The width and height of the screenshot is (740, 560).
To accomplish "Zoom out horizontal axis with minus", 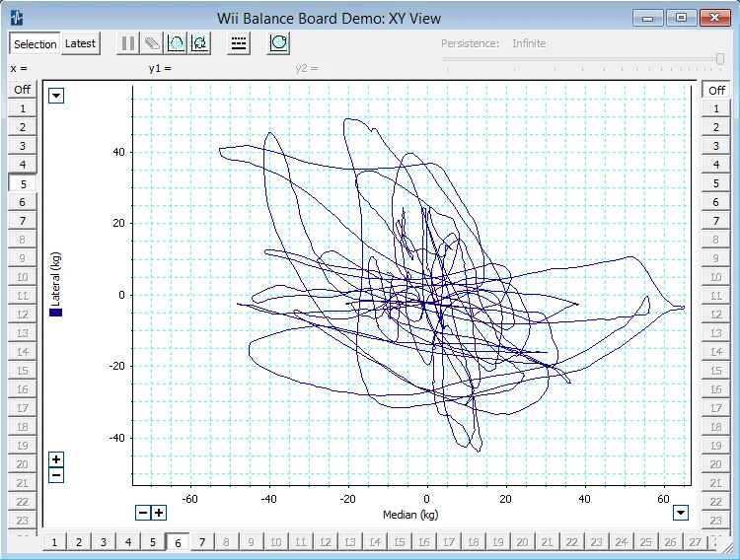I will tap(143, 513).
